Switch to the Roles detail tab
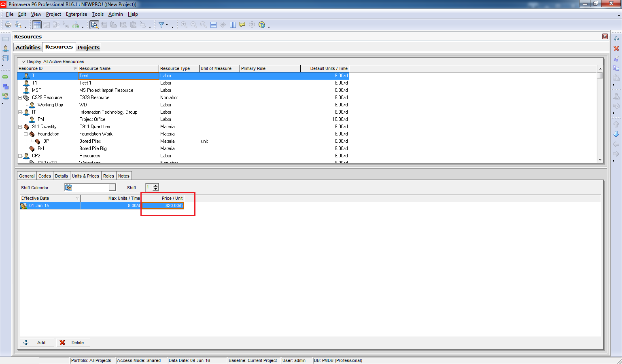 (108, 176)
